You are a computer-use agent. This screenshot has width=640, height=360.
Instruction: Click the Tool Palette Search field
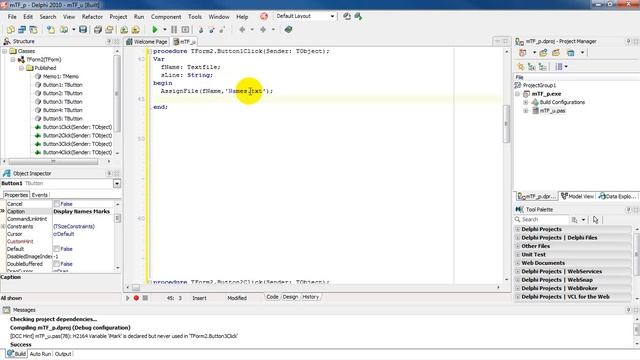[x=541, y=220]
